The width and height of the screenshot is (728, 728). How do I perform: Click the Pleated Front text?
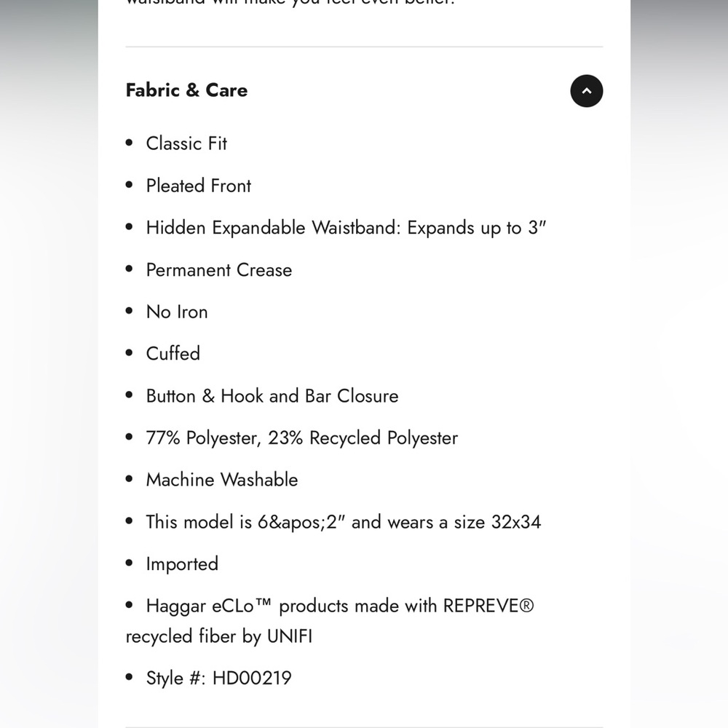pos(198,186)
